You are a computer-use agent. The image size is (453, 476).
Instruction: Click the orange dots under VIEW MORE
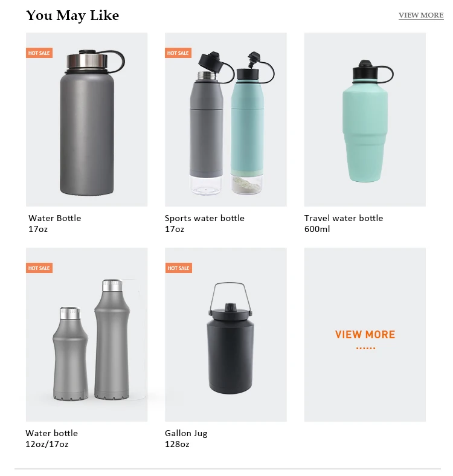pos(365,348)
